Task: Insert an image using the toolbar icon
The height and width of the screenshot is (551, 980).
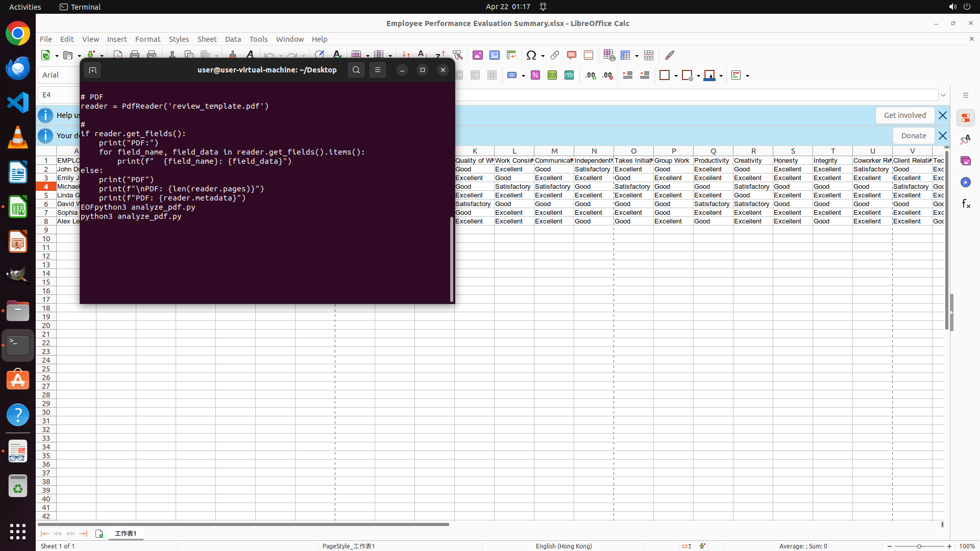Action: [x=478, y=55]
